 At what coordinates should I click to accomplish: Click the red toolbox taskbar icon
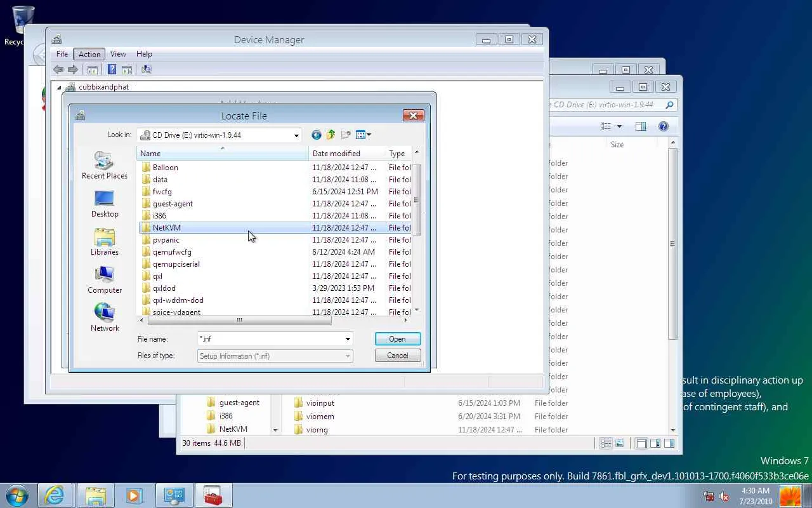pos(213,495)
